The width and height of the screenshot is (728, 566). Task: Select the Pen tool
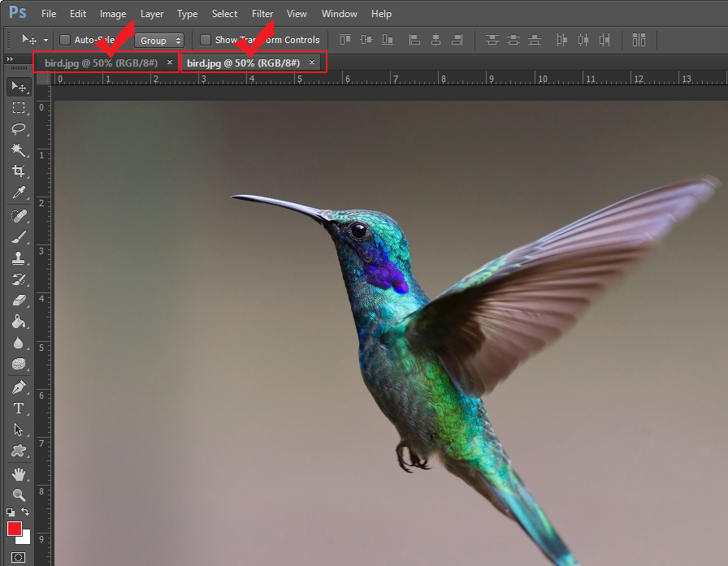[x=19, y=387]
